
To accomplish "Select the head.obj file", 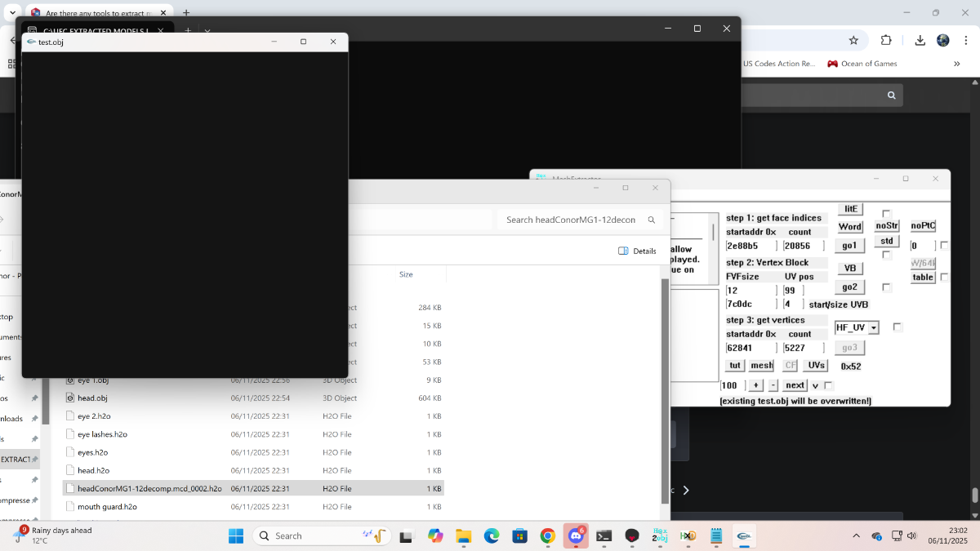I will tap(92, 398).
